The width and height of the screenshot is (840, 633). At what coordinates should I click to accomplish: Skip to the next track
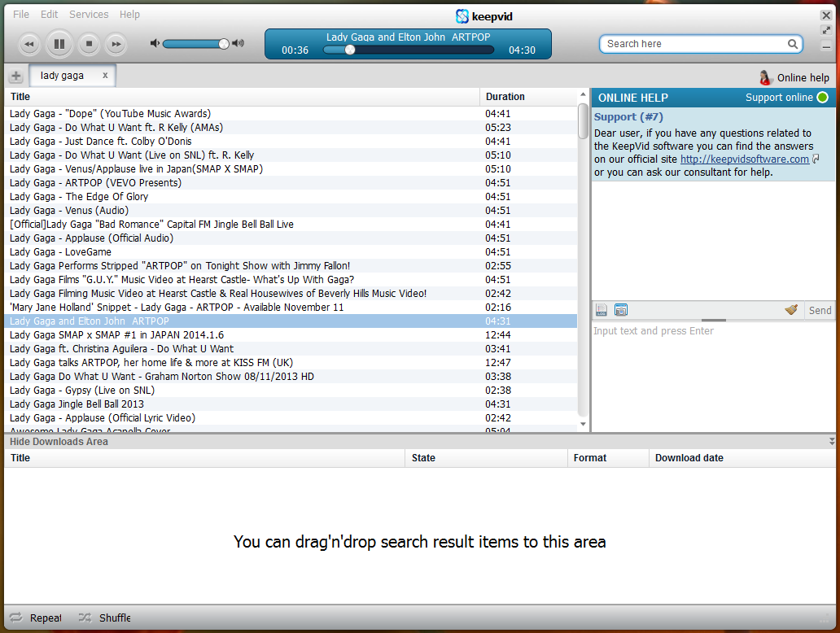[x=116, y=44]
